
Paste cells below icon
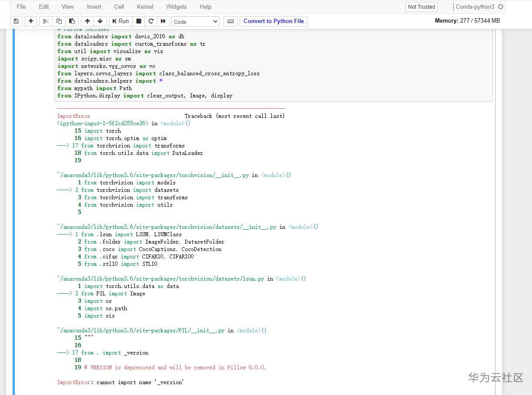pyautogui.click(x=72, y=21)
